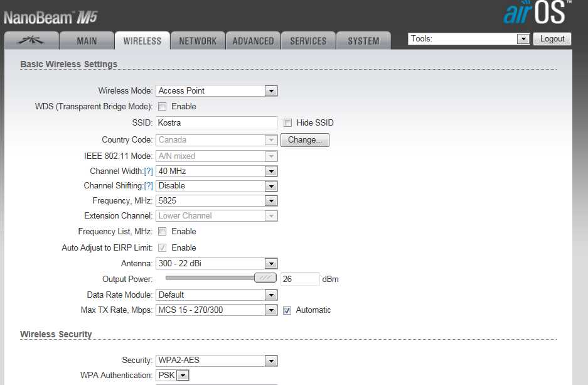The width and height of the screenshot is (588, 385).
Task: Expand the WPA Authentication PSK dropdown
Action: [x=173, y=375]
